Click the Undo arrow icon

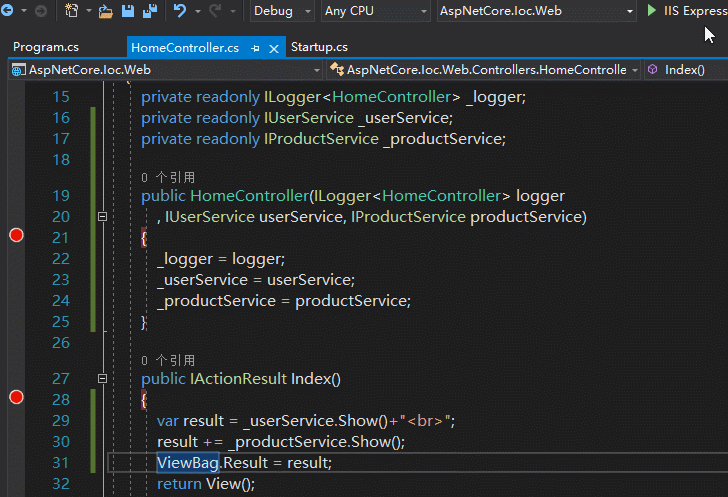[x=180, y=11]
